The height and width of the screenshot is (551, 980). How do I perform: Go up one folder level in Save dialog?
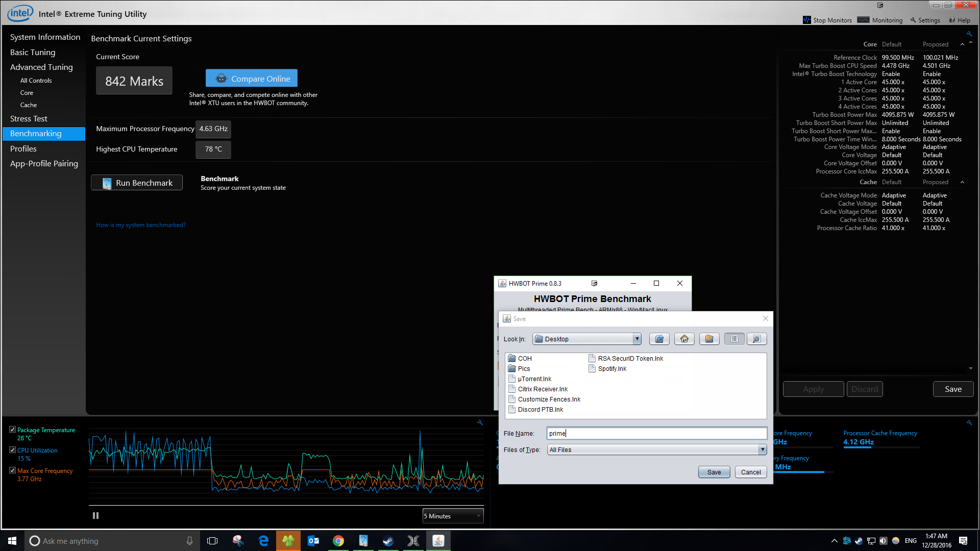point(659,339)
